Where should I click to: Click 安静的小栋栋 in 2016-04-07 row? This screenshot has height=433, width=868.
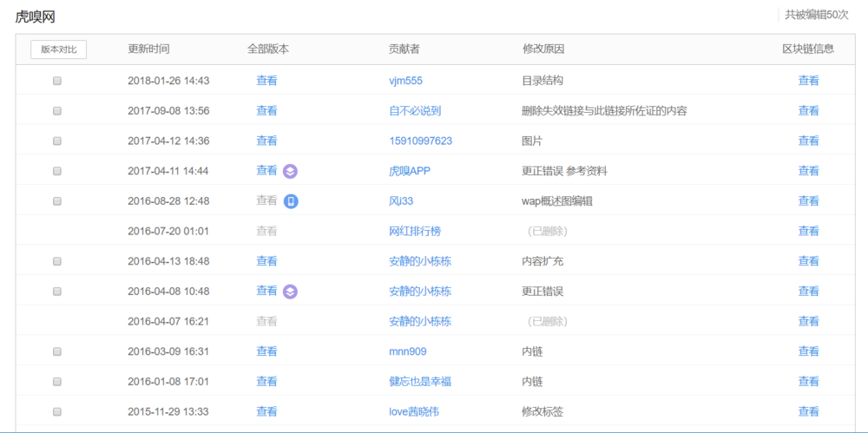coord(420,321)
